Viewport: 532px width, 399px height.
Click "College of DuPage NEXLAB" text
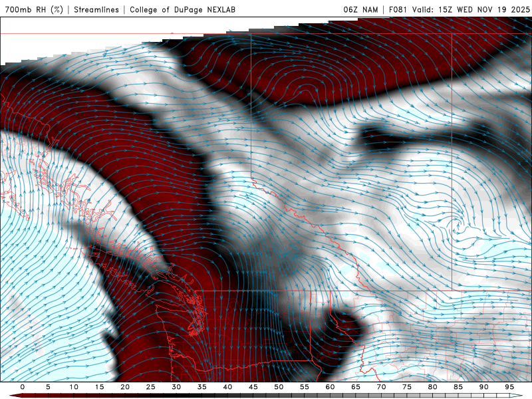pos(182,9)
